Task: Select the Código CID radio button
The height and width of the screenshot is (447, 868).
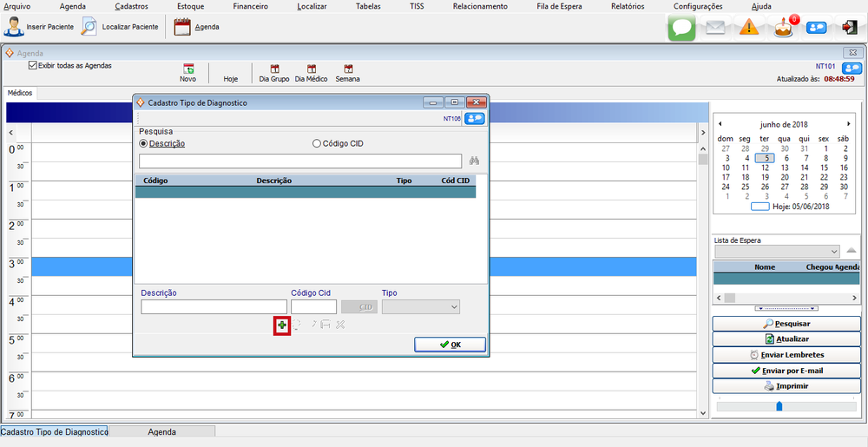Action: pyautogui.click(x=317, y=143)
